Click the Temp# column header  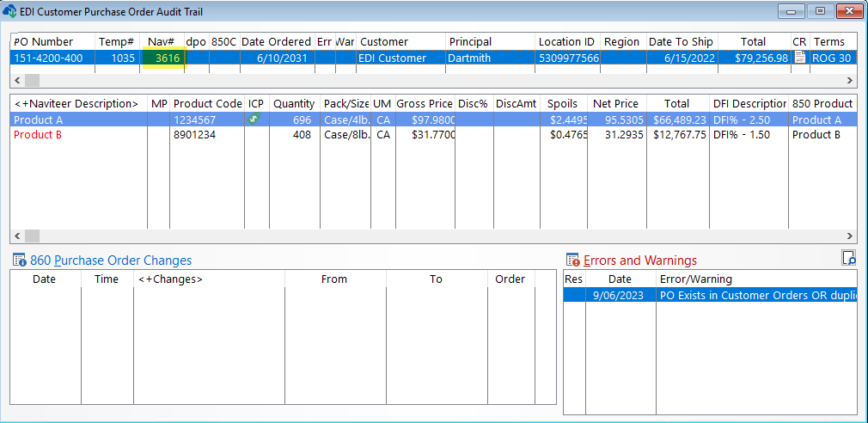[x=116, y=41]
